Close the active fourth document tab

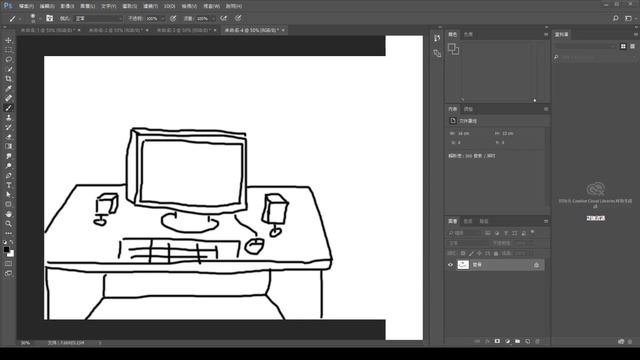tap(283, 30)
